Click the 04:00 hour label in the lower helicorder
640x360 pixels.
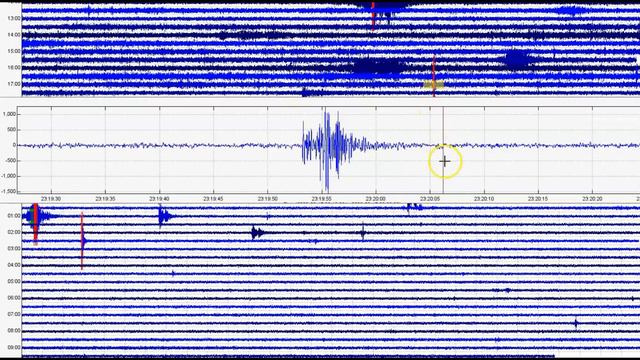pyautogui.click(x=14, y=265)
